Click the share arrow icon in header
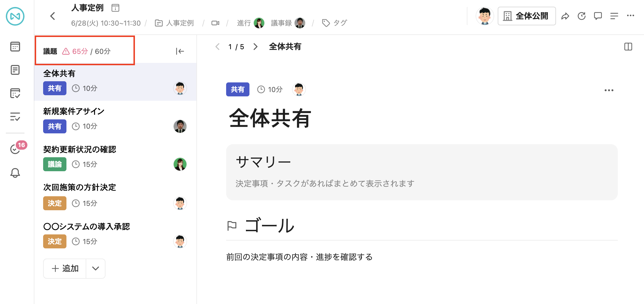The image size is (644, 304). click(x=565, y=16)
